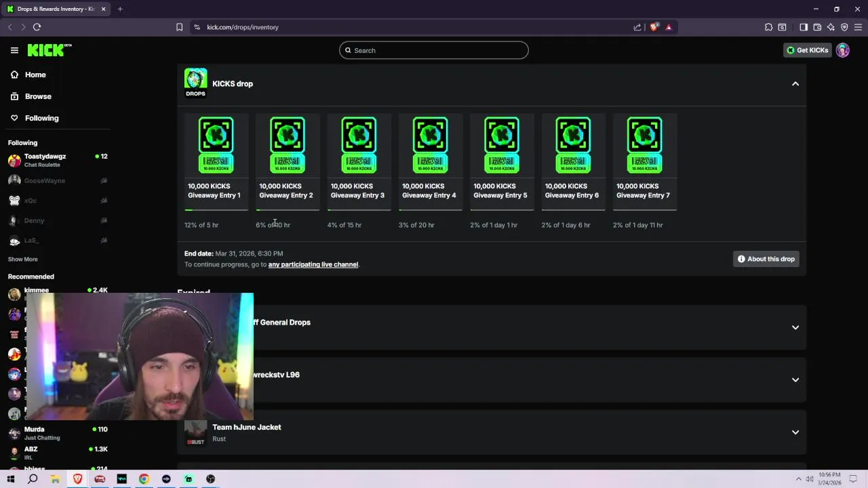Open the Leo AI sparkle icon
The width and height of the screenshot is (868, 488).
click(x=831, y=27)
